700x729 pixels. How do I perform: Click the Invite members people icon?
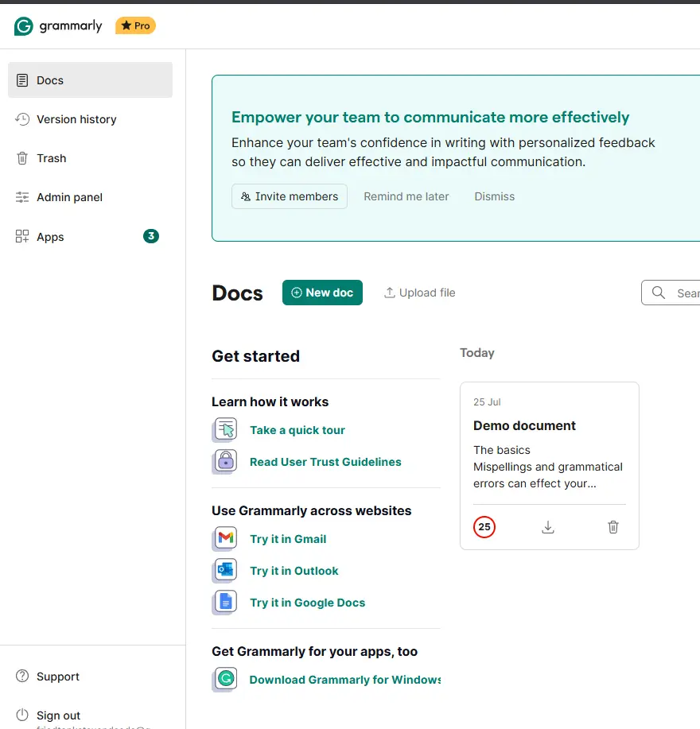click(246, 196)
